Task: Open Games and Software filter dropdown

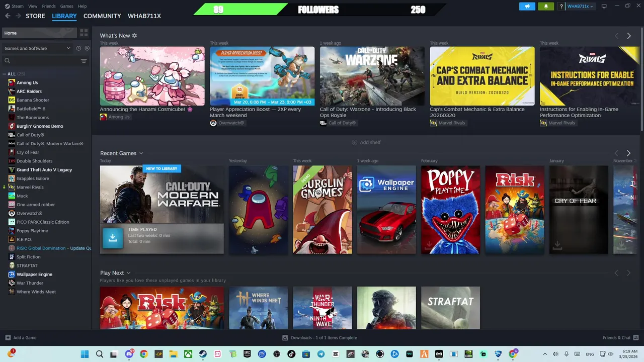Action: click(x=38, y=48)
